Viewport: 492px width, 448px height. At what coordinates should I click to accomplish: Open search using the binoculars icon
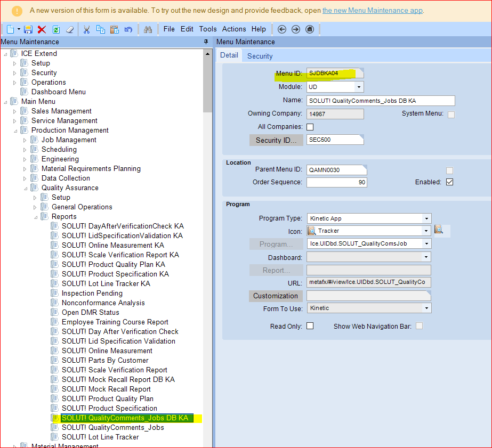[149, 29]
